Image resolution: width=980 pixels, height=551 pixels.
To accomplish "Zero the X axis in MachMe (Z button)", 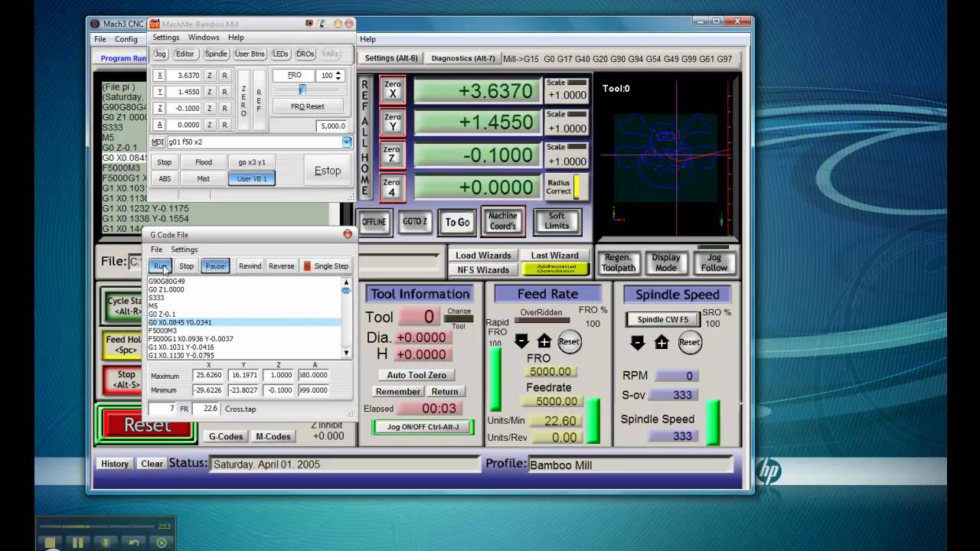I will coord(209,76).
